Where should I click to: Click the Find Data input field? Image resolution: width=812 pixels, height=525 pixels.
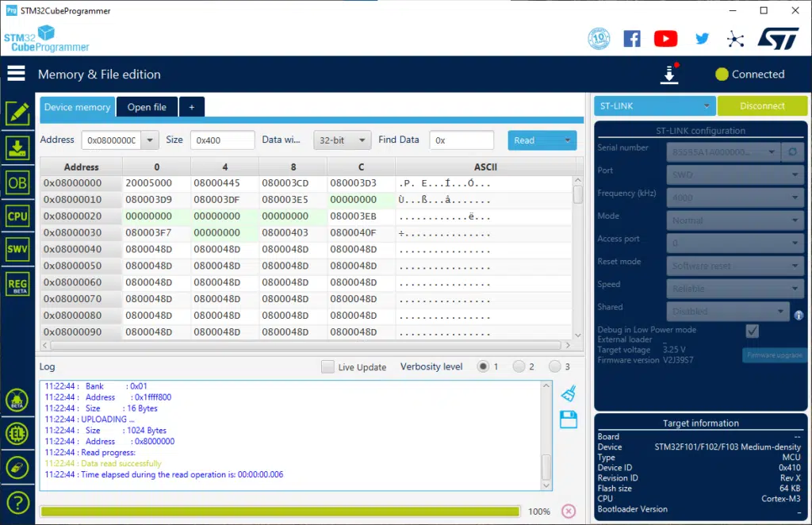(x=462, y=140)
